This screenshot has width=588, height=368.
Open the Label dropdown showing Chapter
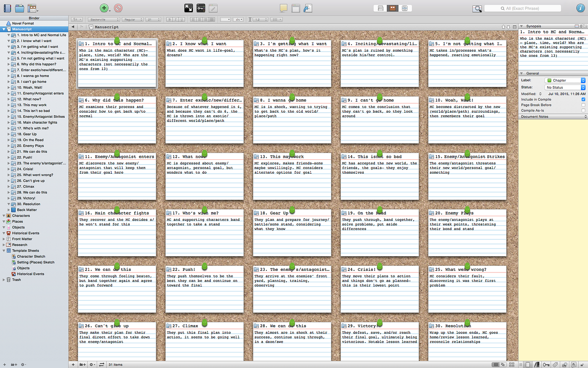pos(564,80)
